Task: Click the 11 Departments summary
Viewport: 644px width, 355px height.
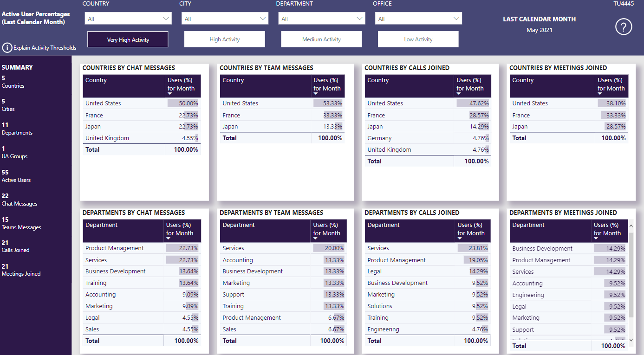Action: click(x=17, y=129)
